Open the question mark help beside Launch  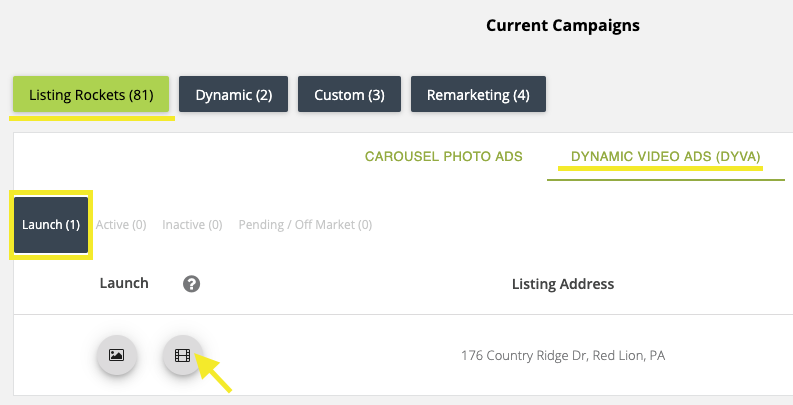(192, 284)
